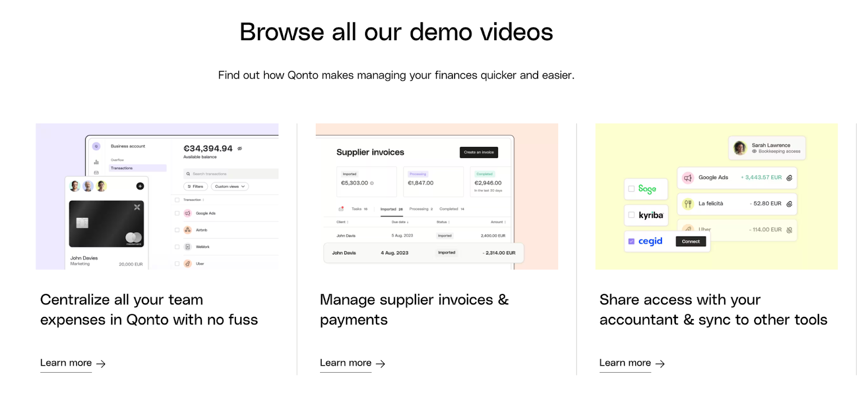Select the team avatar of man with glasses
Viewport: 868px width, 396px height.
click(x=75, y=186)
